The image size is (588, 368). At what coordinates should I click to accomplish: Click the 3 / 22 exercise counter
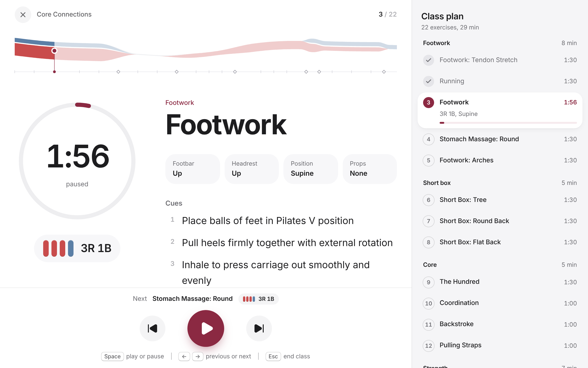tap(387, 14)
